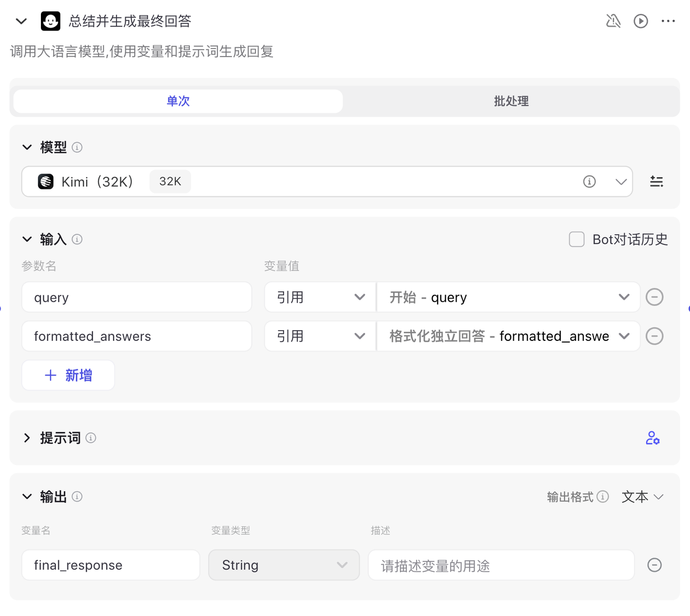
Task: Click info icon inside Kimi model selector
Action: [589, 182]
